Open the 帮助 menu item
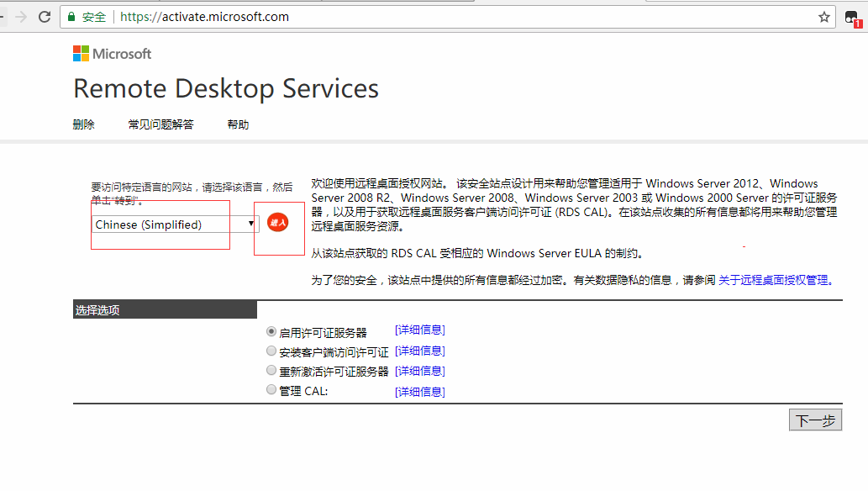868x491 pixels. [238, 124]
